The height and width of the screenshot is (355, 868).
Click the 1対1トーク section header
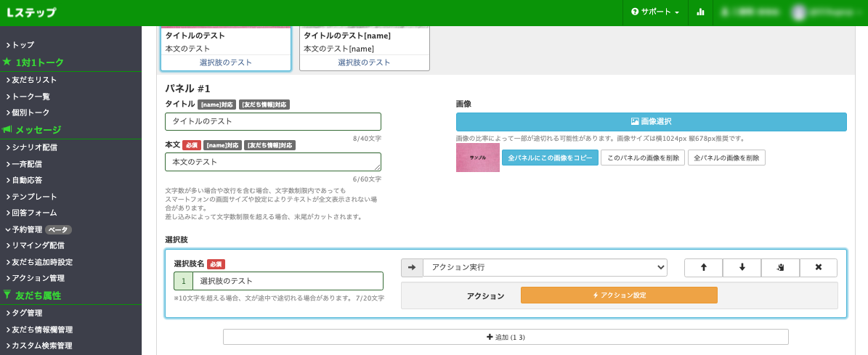click(34, 62)
